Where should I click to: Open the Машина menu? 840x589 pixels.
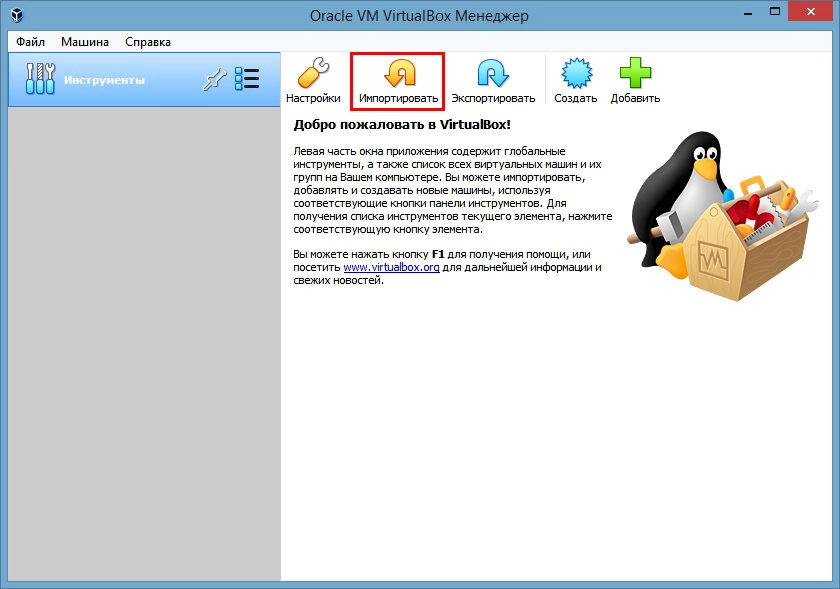pyautogui.click(x=85, y=42)
